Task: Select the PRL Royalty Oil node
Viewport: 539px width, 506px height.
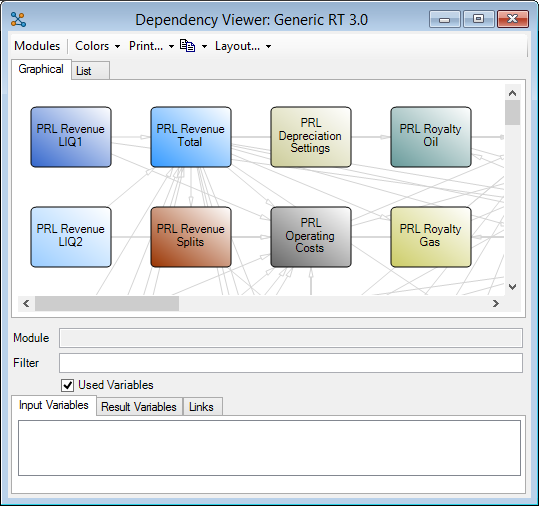Action: [x=431, y=137]
